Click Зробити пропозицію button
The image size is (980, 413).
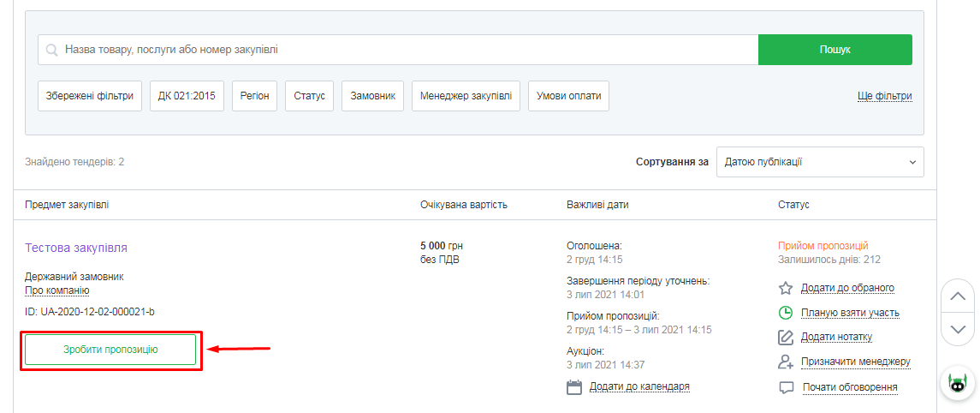(110, 350)
